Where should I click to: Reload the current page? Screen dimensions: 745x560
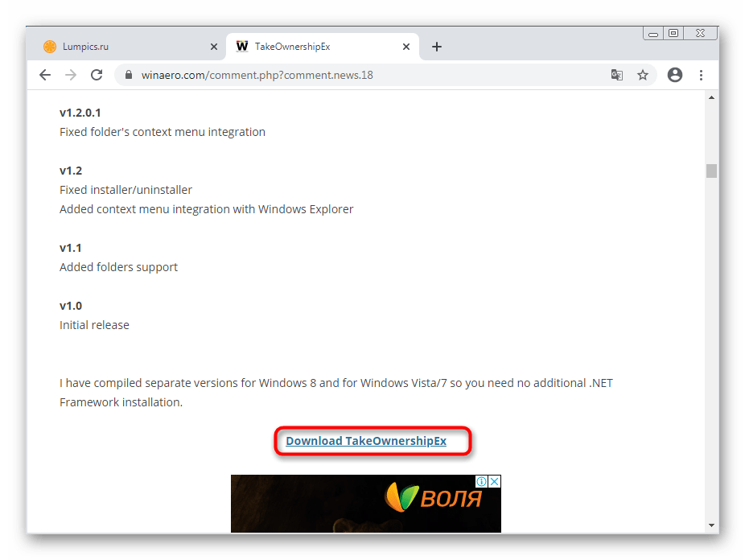[x=97, y=75]
